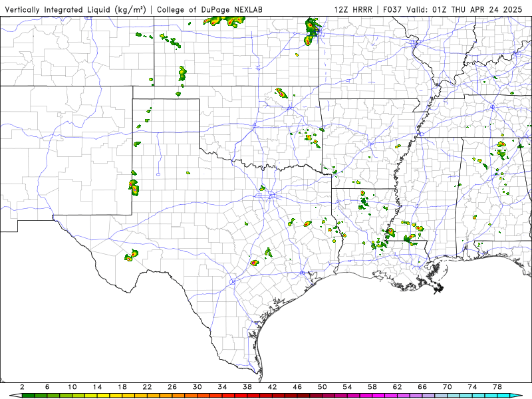The height and width of the screenshot is (399, 532).
Task: Select the magenta swatch under value 58
Action: point(378,396)
